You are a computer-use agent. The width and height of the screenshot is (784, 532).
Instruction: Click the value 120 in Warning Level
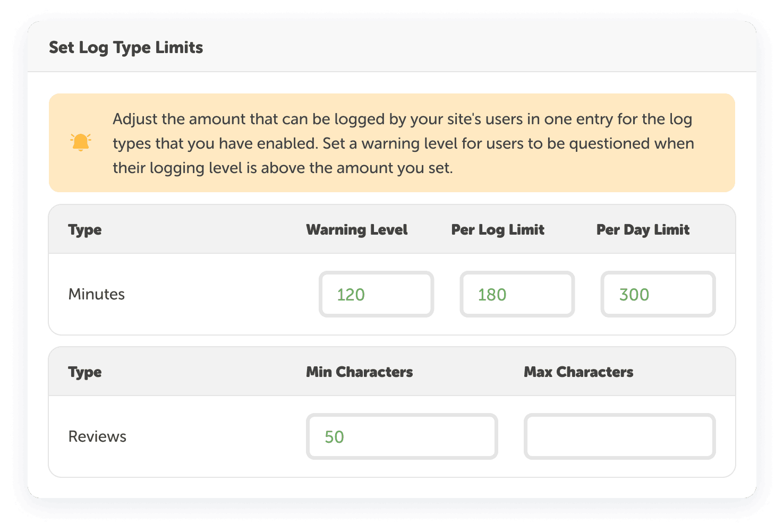click(352, 294)
